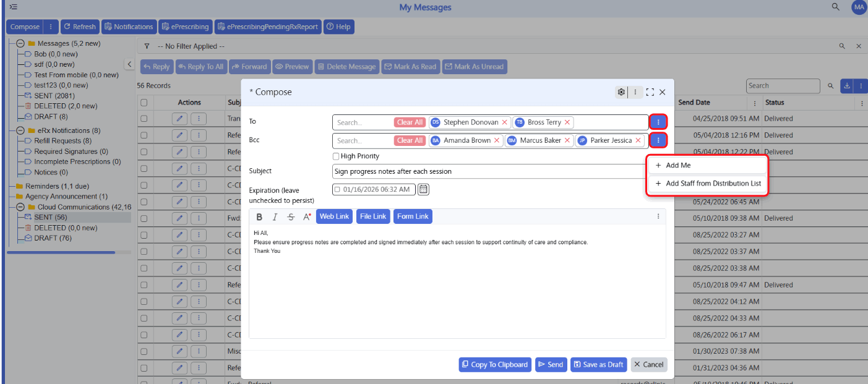The image size is (868, 384).
Task: Click Save as Draft button
Action: pyautogui.click(x=598, y=364)
